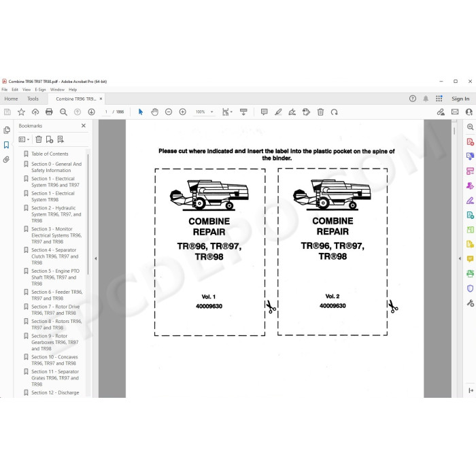Open Page Thumbnails panel icon
Screen dimensions: 476x476
7,131
